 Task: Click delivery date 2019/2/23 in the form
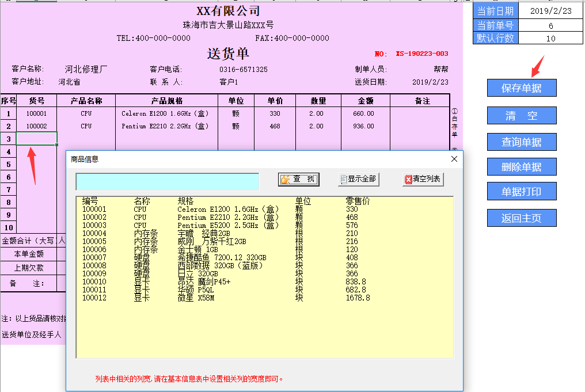point(430,82)
